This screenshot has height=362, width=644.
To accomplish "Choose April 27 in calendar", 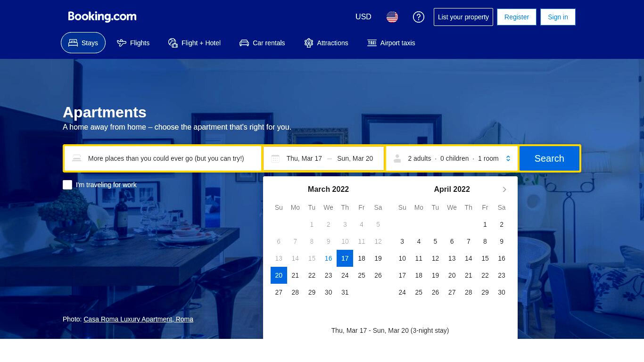I will 452,292.
